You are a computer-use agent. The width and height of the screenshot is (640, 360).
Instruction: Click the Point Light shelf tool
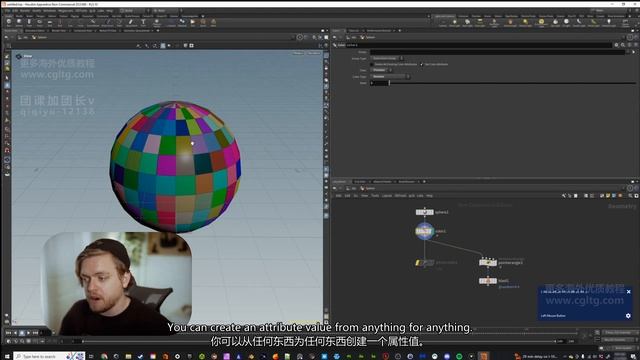click(454, 23)
